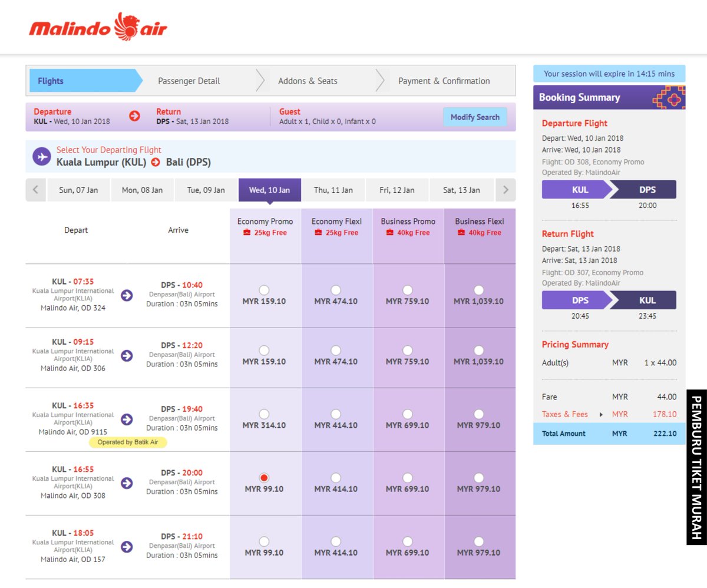Select the Fri, 12 Jan date tab
Viewport: 707px width, 588px height.
click(397, 190)
